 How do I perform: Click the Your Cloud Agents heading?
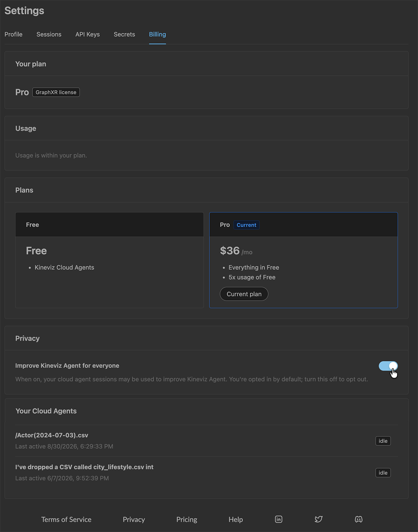click(x=46, y=411)
